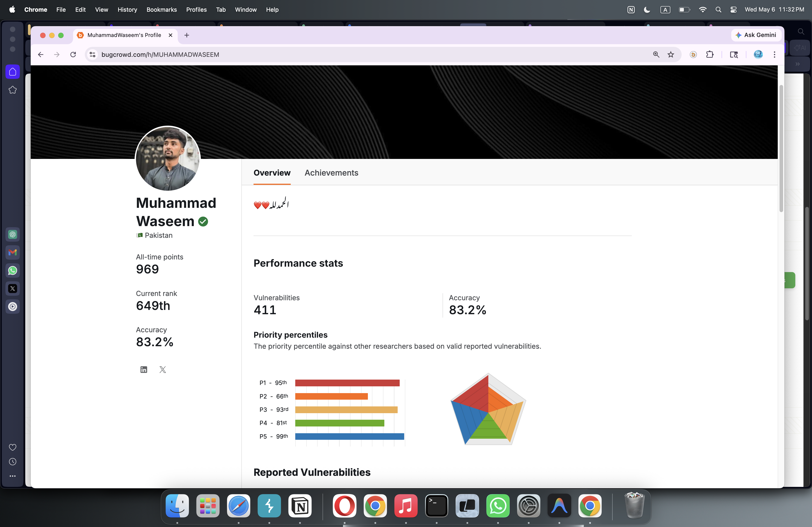The image size is (812, 527).
Task: Open the input source menu in menu bar
Action: [665, 9]
